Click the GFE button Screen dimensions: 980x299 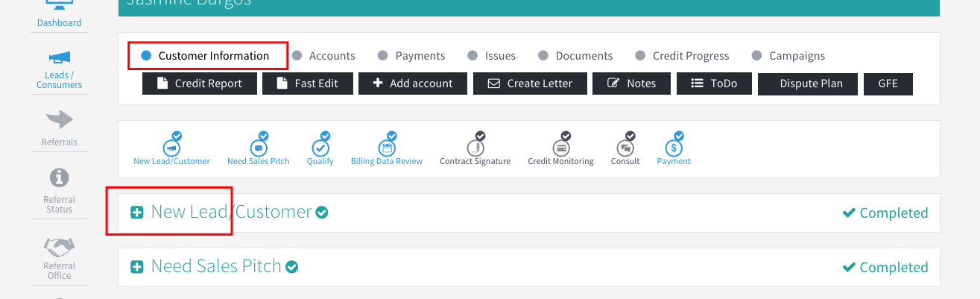click(x=888, y=84)
